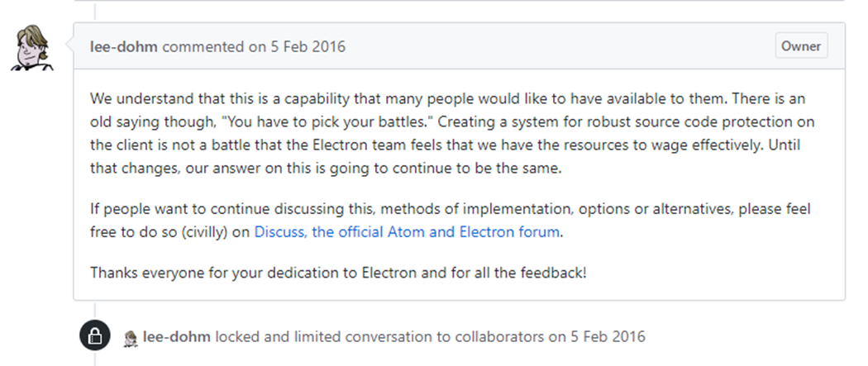Click the small avatar beside the locked event

pyautogui.click(x=131, y=338)
